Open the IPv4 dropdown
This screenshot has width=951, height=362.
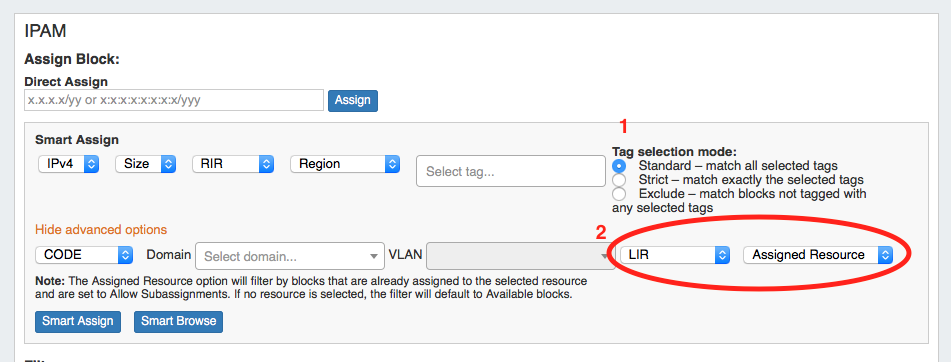(69, 164)
